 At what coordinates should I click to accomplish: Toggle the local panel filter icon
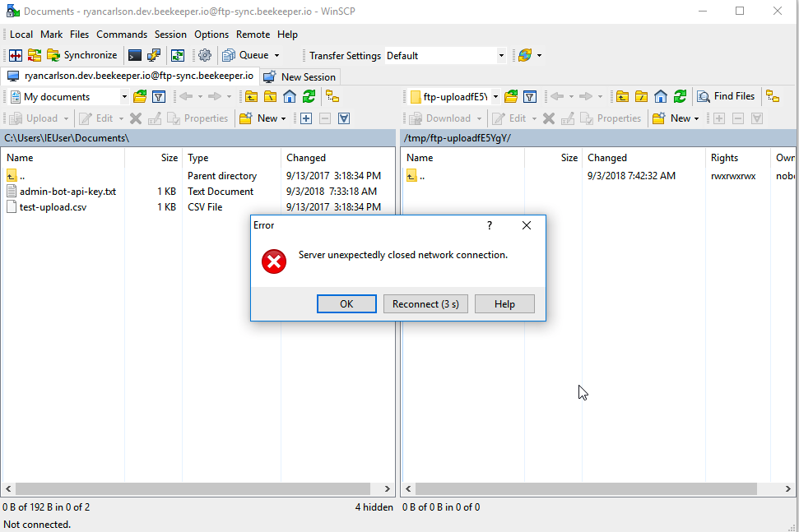point(158,96)
